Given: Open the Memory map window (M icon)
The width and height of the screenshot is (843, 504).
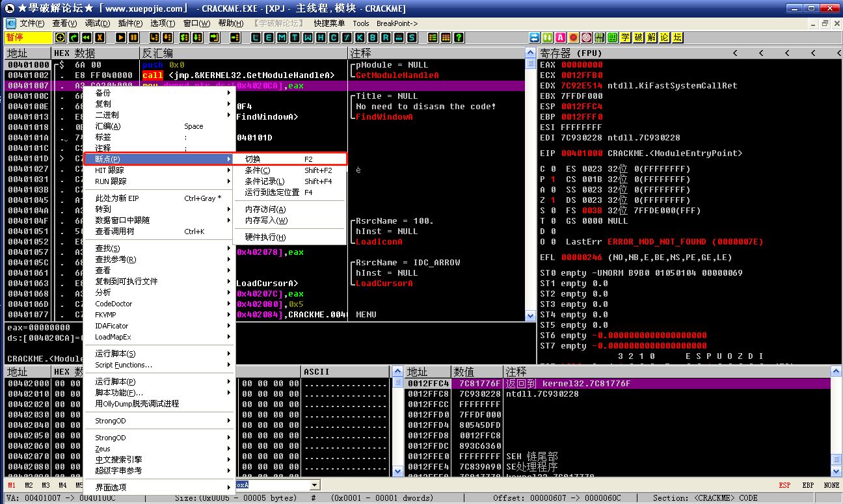Looking at the screenshot, I should click(x=282, y=38).
